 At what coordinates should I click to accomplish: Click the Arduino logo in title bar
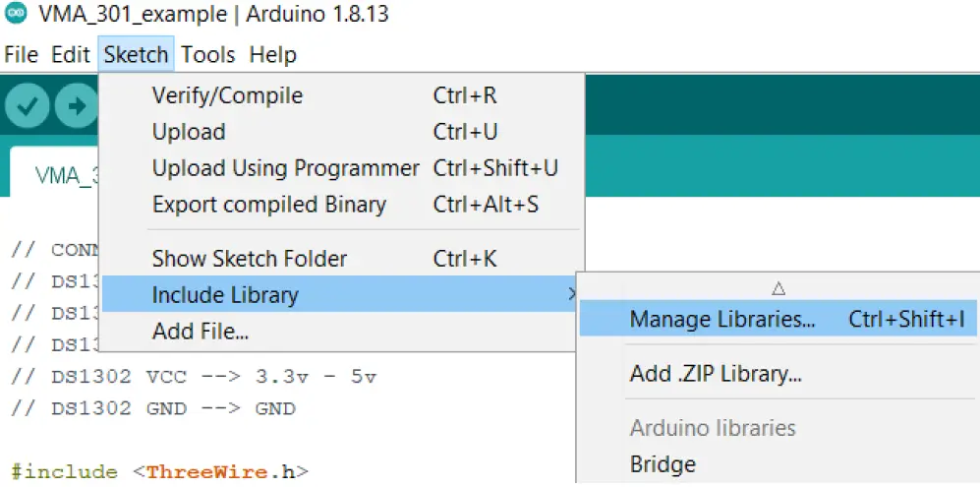pos(15,16)
